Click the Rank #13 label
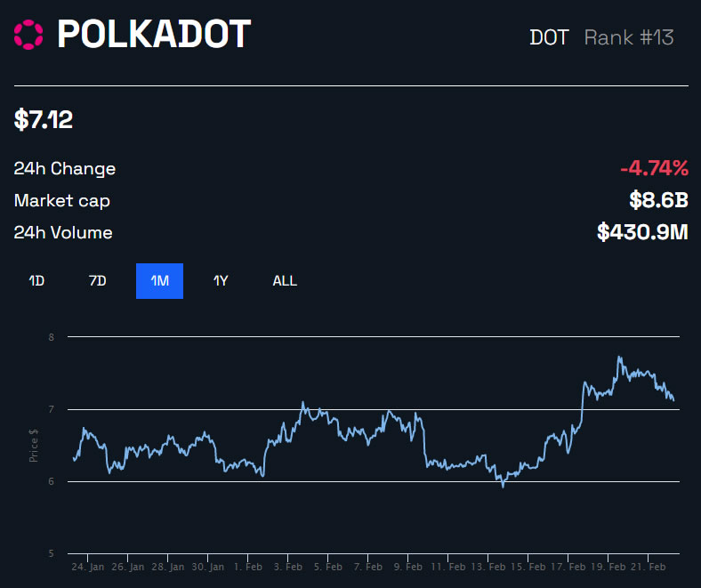 pos(629,37)
